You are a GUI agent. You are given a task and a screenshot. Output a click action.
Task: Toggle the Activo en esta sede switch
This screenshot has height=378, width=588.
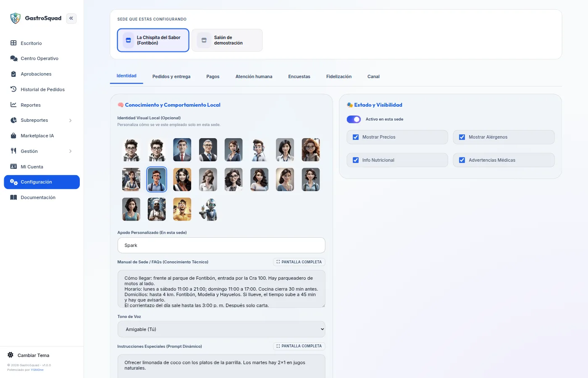click(354, 119)
